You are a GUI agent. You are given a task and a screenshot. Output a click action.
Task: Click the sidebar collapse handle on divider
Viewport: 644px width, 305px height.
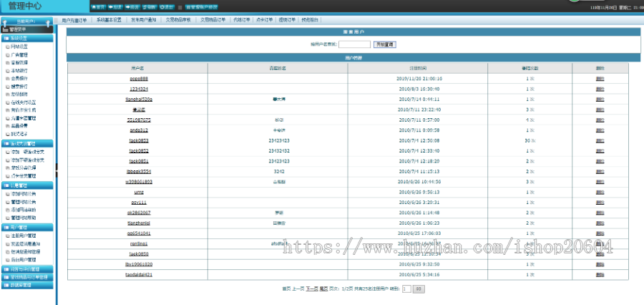pyautogui.click(x=57, y=170)
